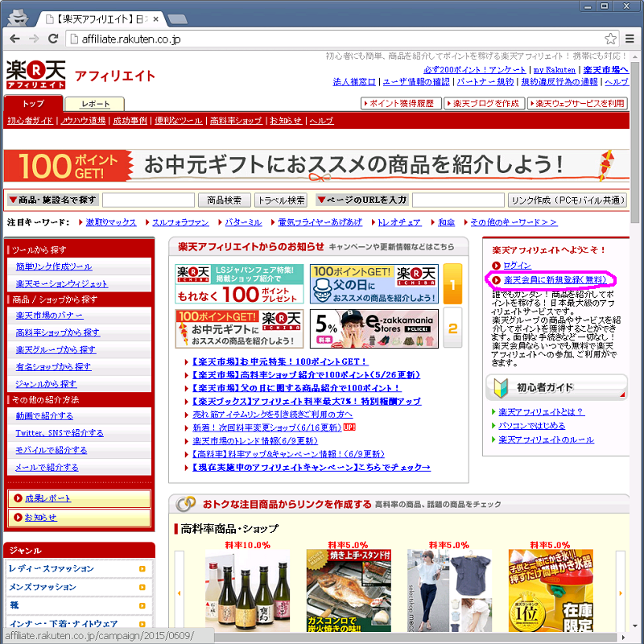Open 初心者ガイド in red menu bar

pyautogui.click(x=30, y=120)
